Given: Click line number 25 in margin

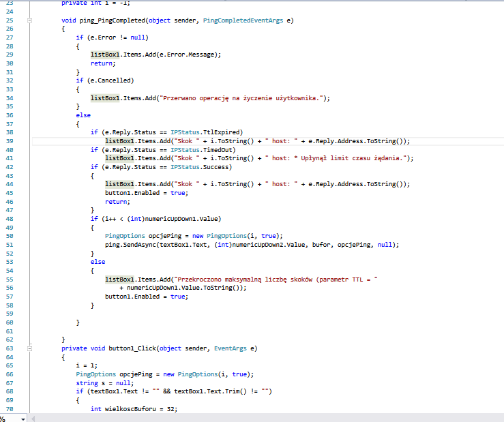Looking at the screenshot, I should tap(10, 20).
